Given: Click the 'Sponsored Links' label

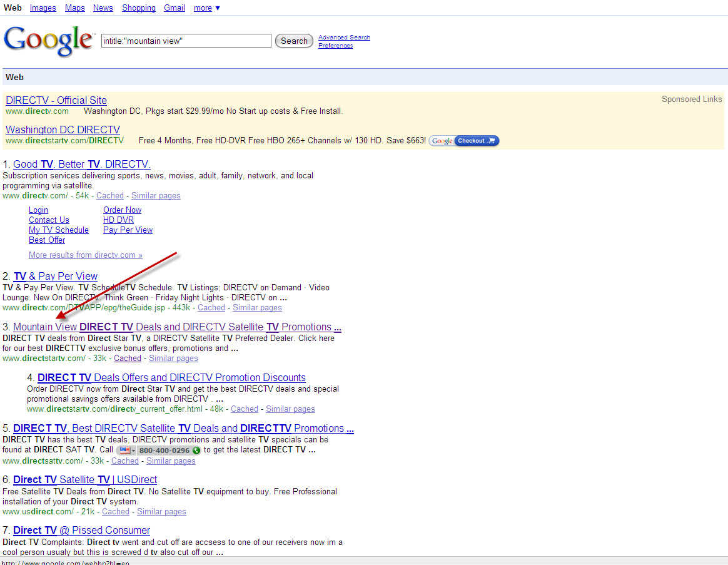Looking at the screenshot, I should point(692,99).
